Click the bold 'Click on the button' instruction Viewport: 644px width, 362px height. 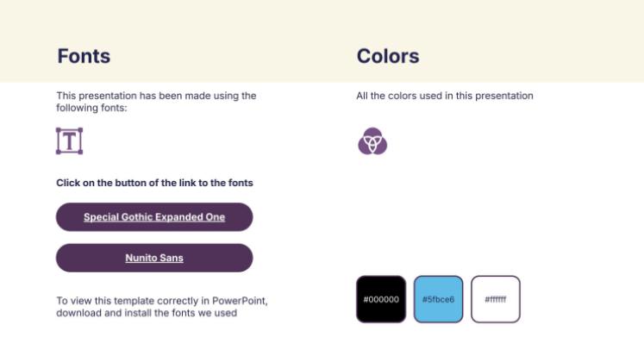pyautogui.click(x=154, y=183)
